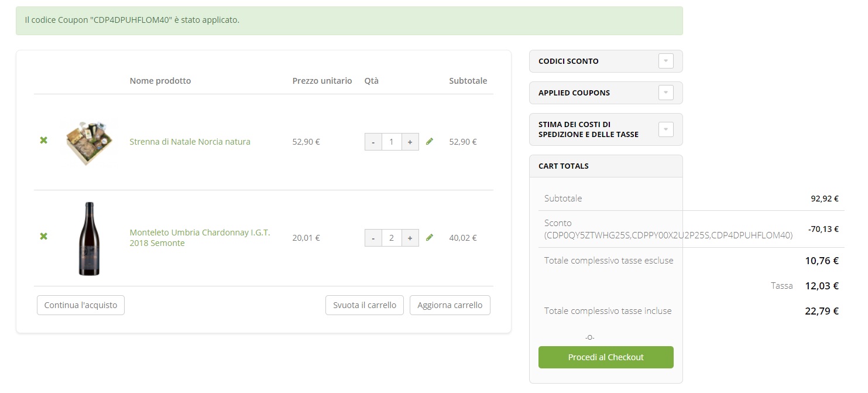Decrease quantity of Monteleto Chardonnay

[x=373, y=237]
